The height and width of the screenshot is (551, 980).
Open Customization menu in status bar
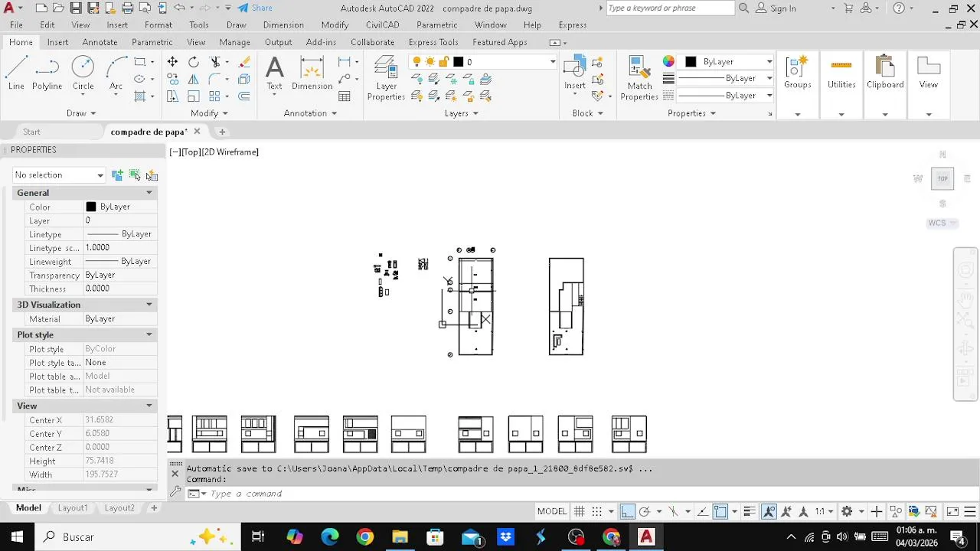[970, 511]
